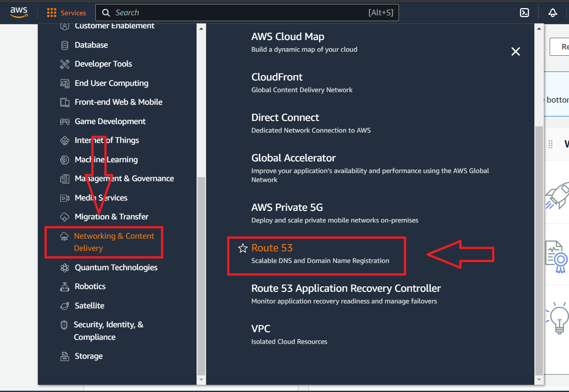Expand the Migration & Transfer category
Viewport: 569px width, 392px height.
click(x=112, y=216)
